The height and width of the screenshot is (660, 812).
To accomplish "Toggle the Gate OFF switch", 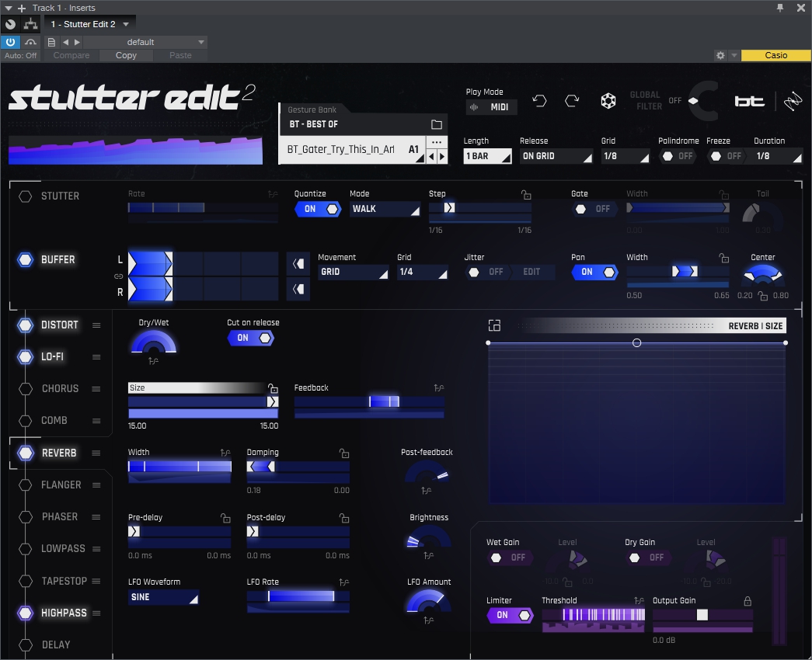I will tap(594, 209).
